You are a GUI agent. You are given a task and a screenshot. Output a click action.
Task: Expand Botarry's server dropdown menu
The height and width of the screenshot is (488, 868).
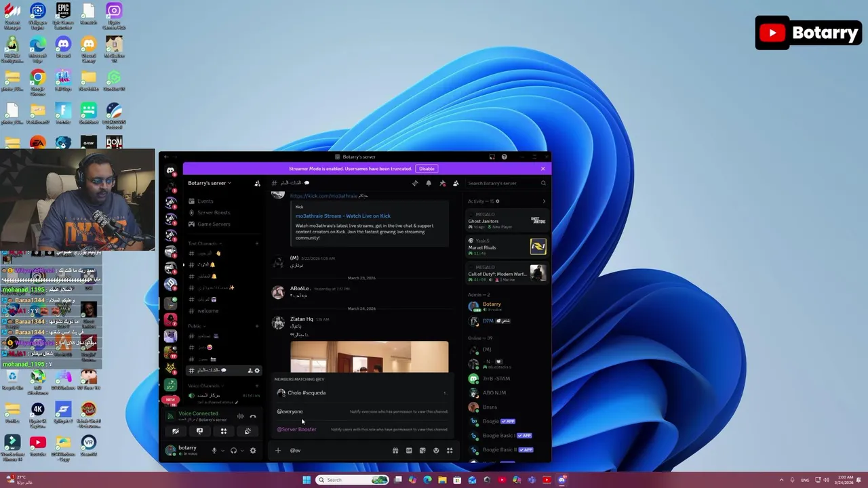(x=210, y=183)
